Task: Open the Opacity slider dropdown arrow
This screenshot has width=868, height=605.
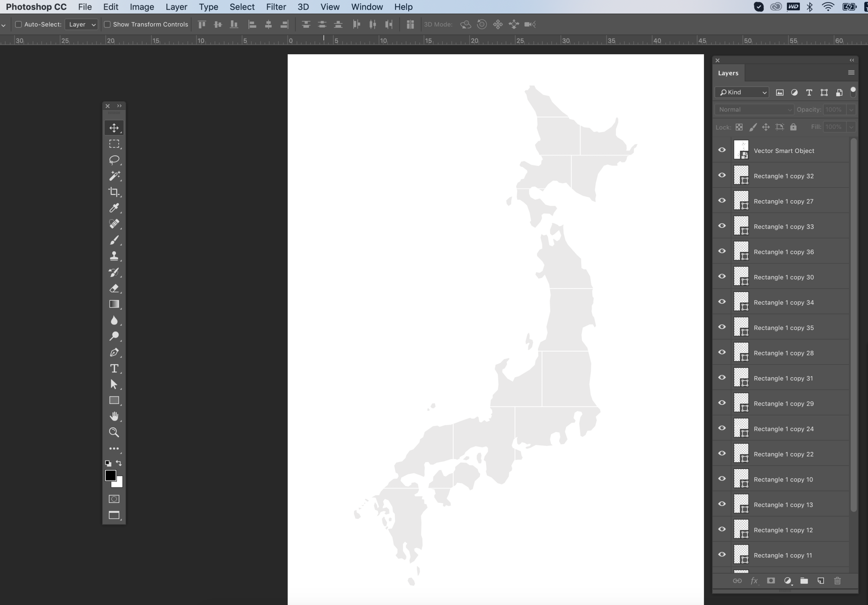Action: 851,110
